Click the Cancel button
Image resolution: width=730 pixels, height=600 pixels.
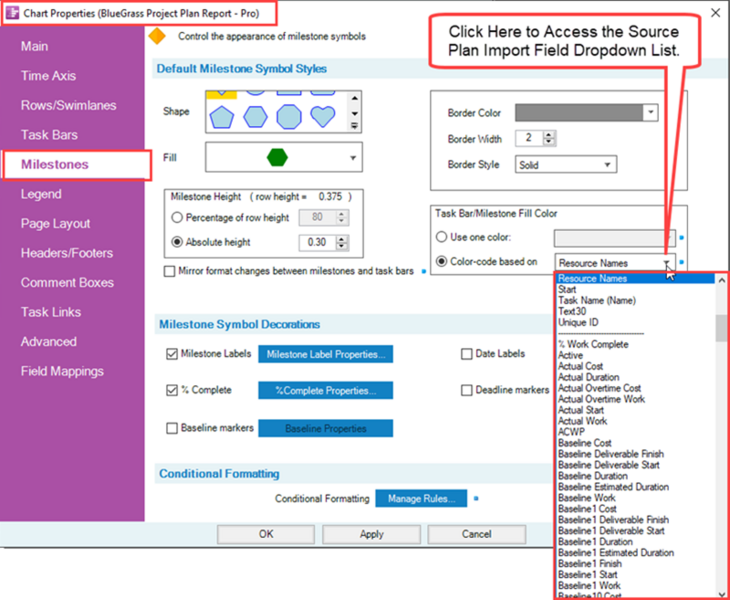click(x=476, y=534)
